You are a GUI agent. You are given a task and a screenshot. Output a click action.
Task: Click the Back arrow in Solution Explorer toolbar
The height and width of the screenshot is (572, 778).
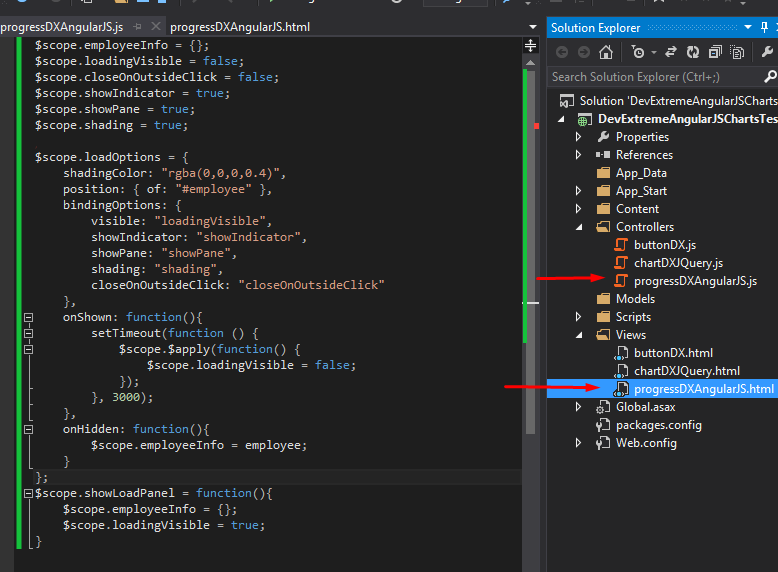(562, 52)
